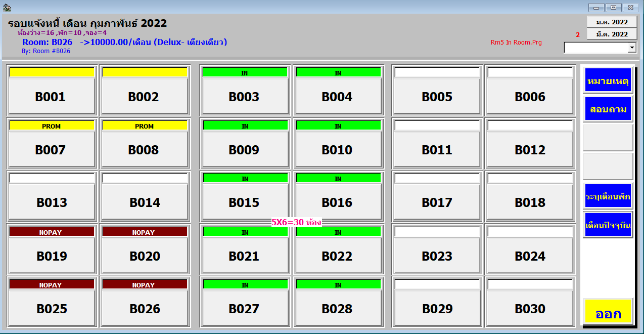Viewport: 644px width, 334px height.
Task: Open vacant room B030
Action: pos(530,309)
